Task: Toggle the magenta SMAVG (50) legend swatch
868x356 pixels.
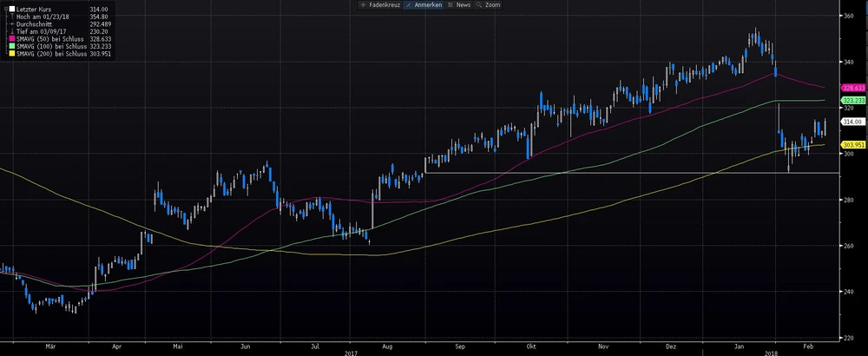Action: tap(11, 39)
